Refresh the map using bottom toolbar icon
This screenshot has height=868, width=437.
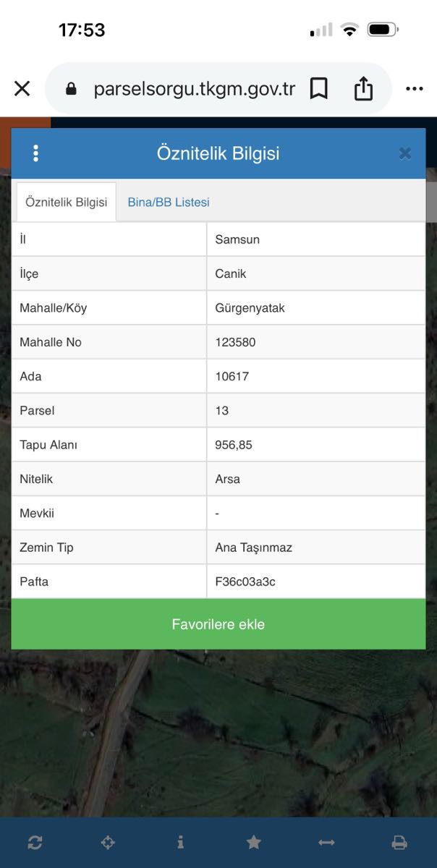pos(35,842)
